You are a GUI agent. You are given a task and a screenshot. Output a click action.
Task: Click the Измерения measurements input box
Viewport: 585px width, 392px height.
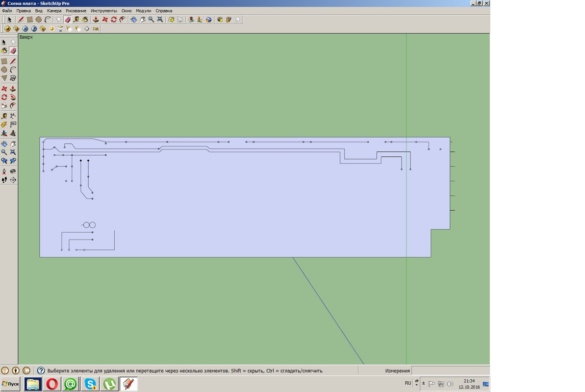click(450, 371)
